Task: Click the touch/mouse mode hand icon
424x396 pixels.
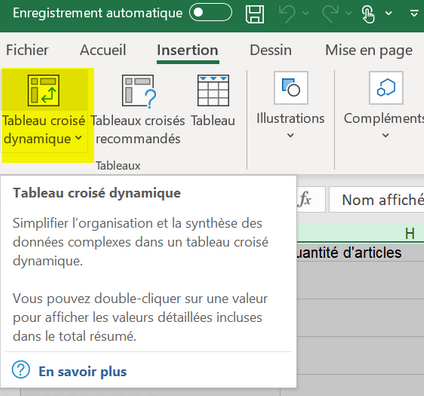Action: pyautogui.click(x=368, y=14)
